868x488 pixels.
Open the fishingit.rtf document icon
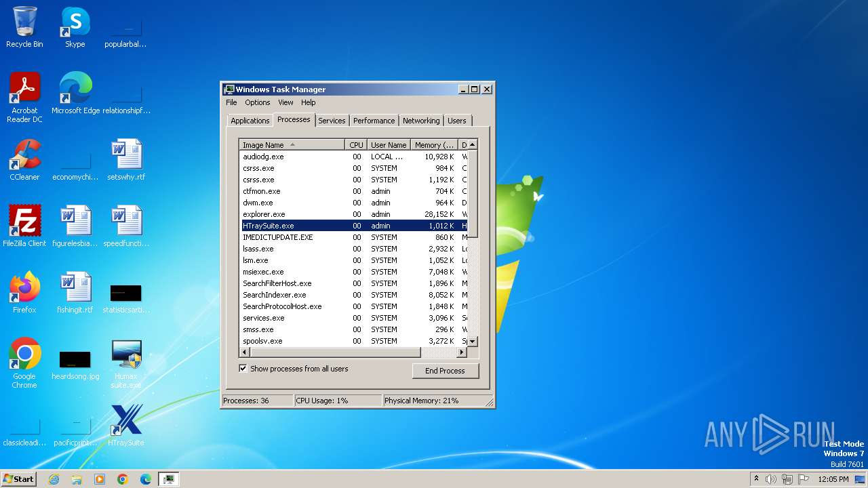pos(75,292)
